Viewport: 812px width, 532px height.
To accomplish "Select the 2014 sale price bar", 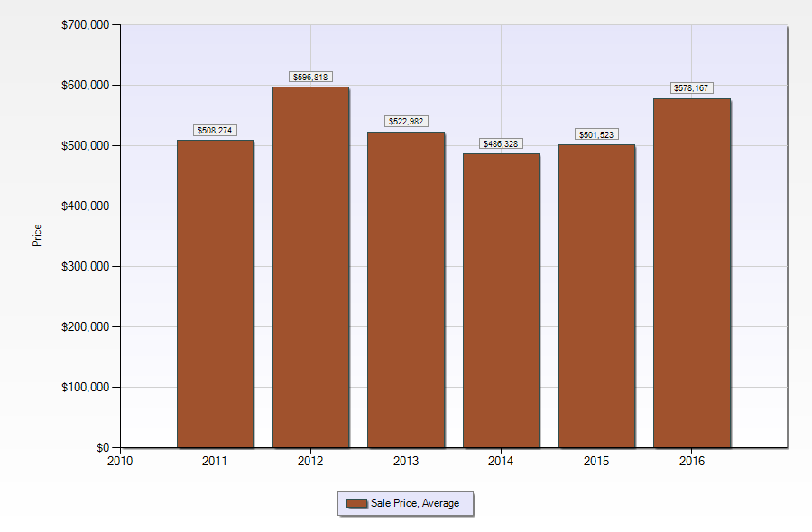I will click(502, 300).
